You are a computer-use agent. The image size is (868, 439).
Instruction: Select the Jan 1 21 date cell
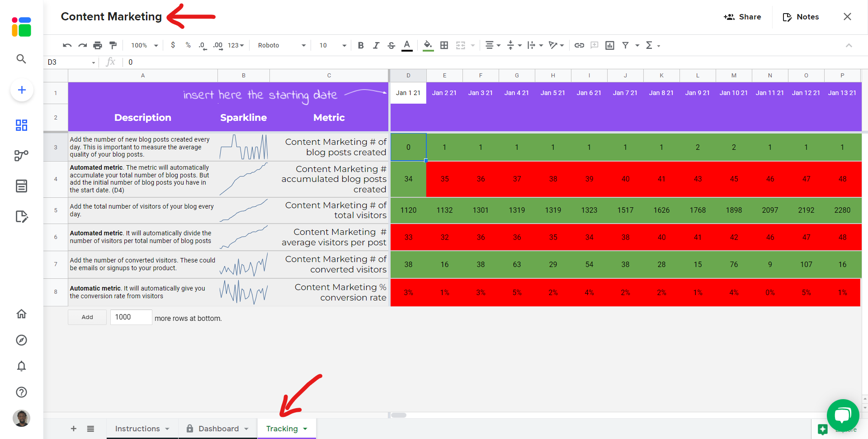[408, 93]
